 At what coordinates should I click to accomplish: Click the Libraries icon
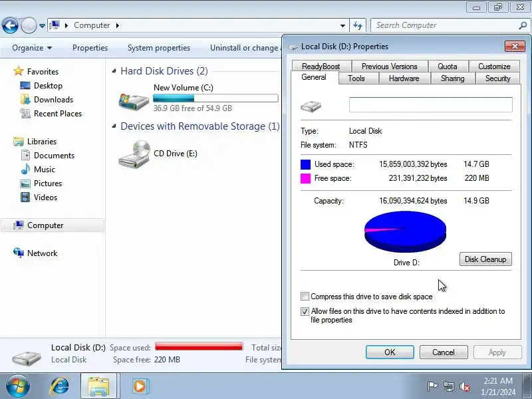point(19,142)
